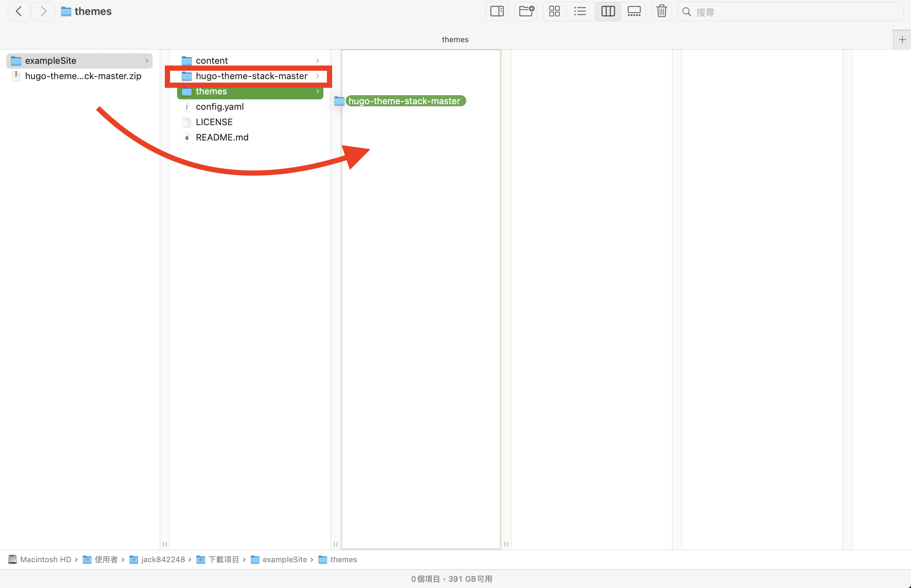Click the icon view icon in toolbar
The width and height of the screenshot is (911, 588).
click(x=554, y=12)
